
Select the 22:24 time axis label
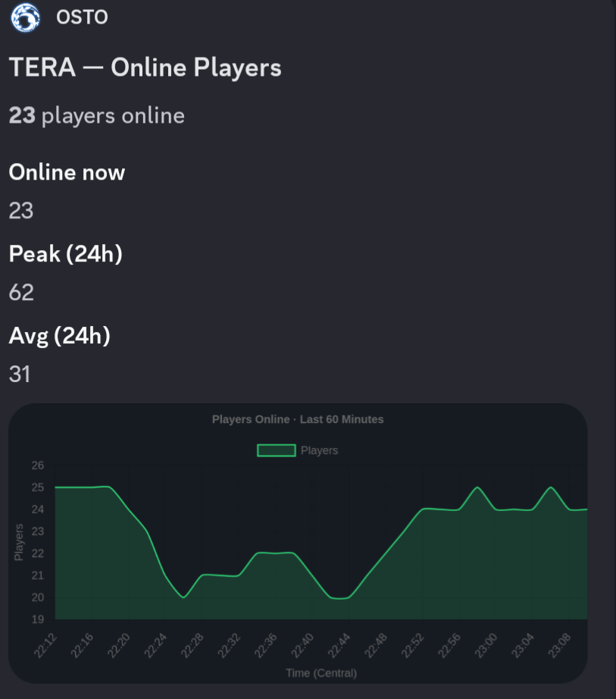155,645
